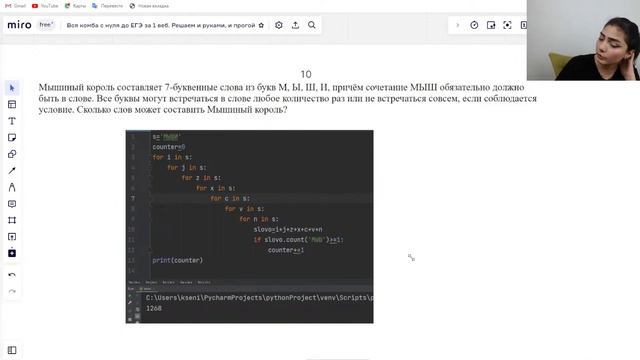
Task: Click the task 10 problem text
Action: coord(287,98)
